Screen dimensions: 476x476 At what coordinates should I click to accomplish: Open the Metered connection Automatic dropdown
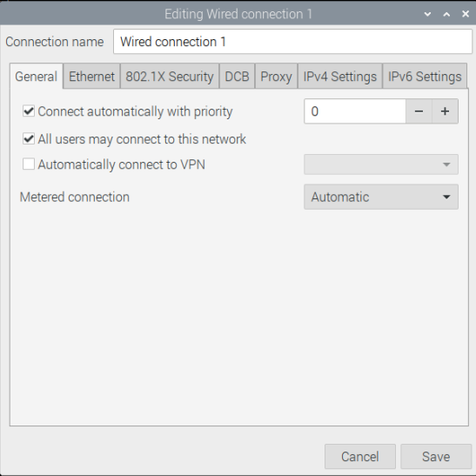click(381, 197)
